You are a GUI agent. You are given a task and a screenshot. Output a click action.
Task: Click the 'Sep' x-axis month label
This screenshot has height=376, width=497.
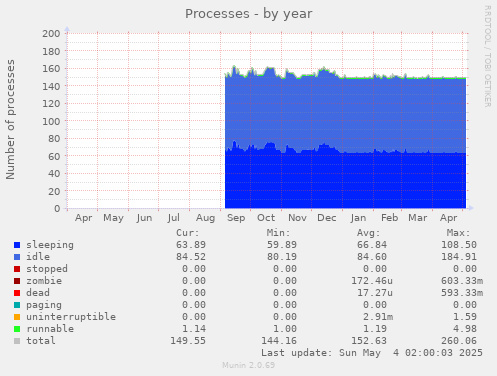pos(236,218)
